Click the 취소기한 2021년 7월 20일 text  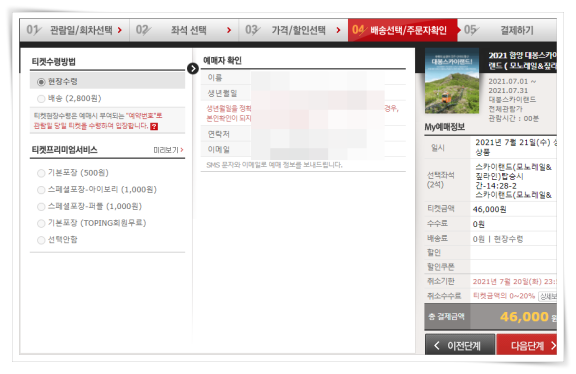(514, 281)
